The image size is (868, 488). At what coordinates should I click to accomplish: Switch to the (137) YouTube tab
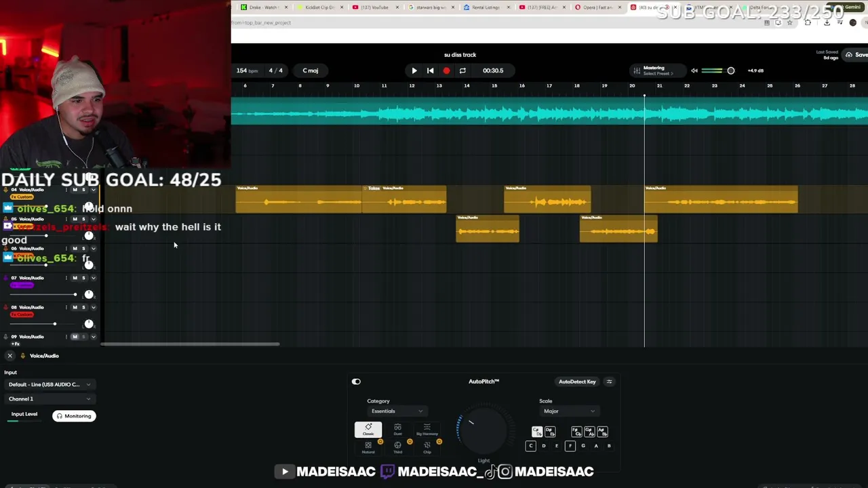376,7
